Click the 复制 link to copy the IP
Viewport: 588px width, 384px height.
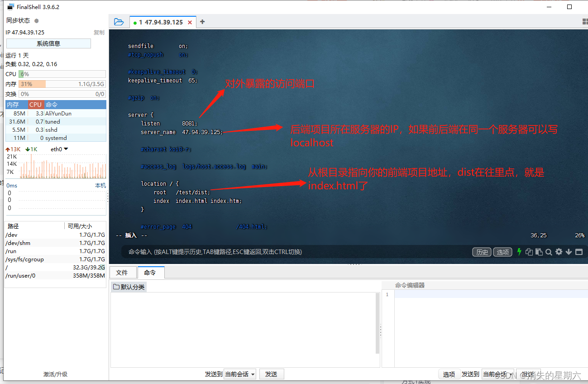click(x=99, y=33)
